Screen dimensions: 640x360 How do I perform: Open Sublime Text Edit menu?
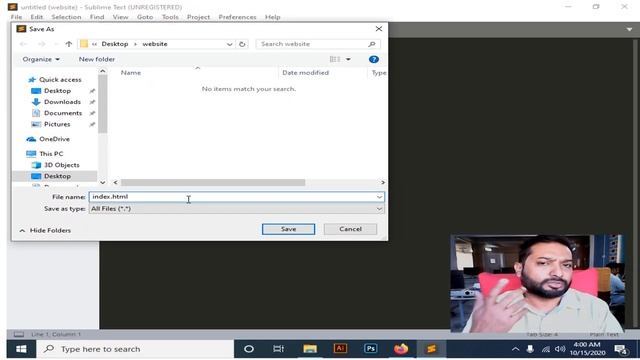pos(36,17)
